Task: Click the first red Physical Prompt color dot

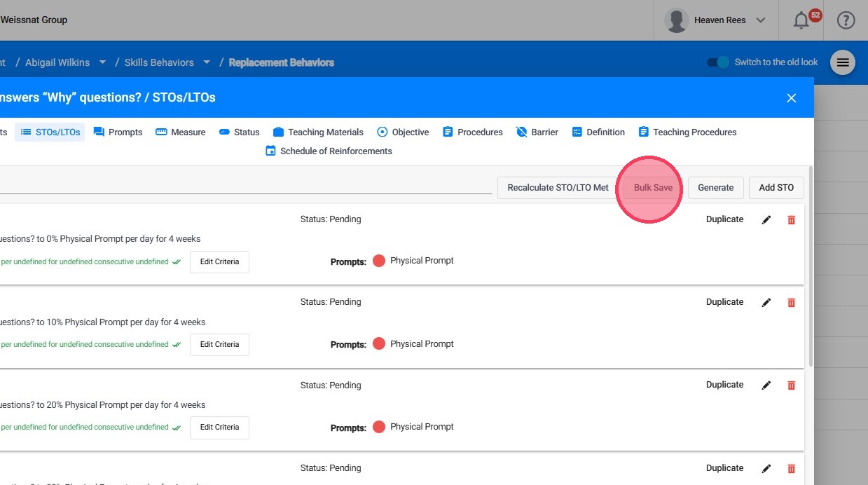Action: click(x=379, y=261)
